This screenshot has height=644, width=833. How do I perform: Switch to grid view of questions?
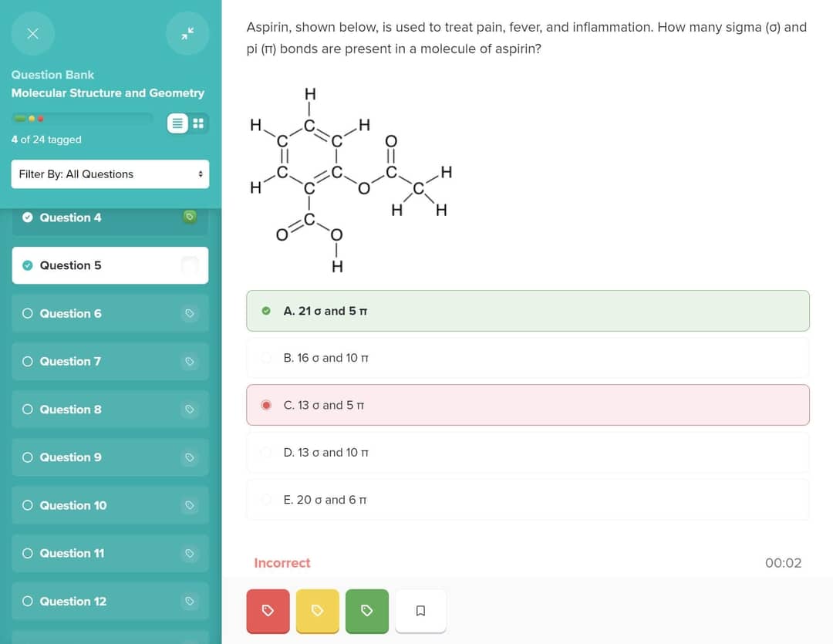197,123
